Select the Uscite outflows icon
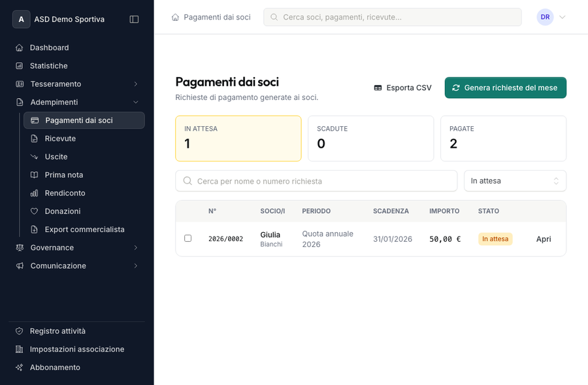 point(33,156)
